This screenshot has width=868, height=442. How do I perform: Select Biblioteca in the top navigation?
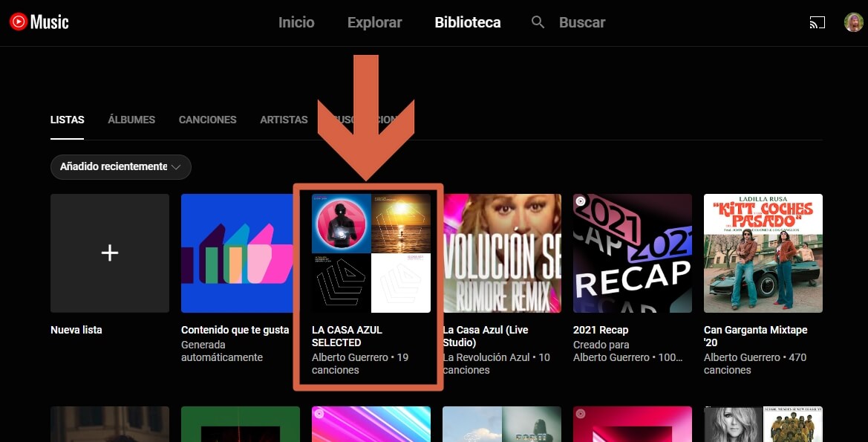click(468, 22)
